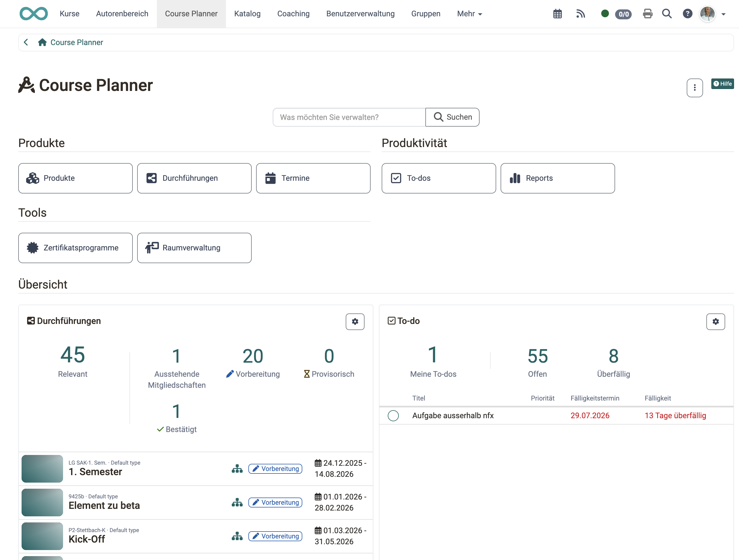The height and width of the screenshot is (560, 739).
Task: Sort by Titel column header
Action: point(419,398)
